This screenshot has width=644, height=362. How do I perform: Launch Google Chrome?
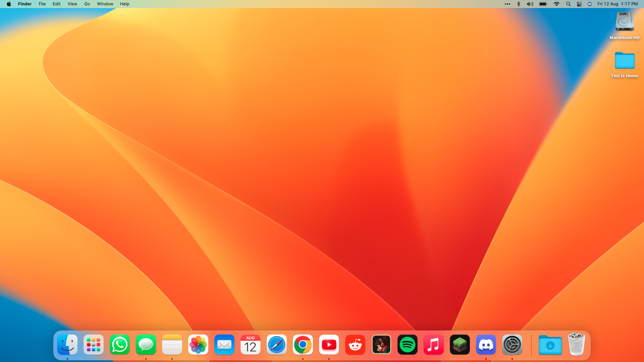pyautogui.click(x=303, y=345)
